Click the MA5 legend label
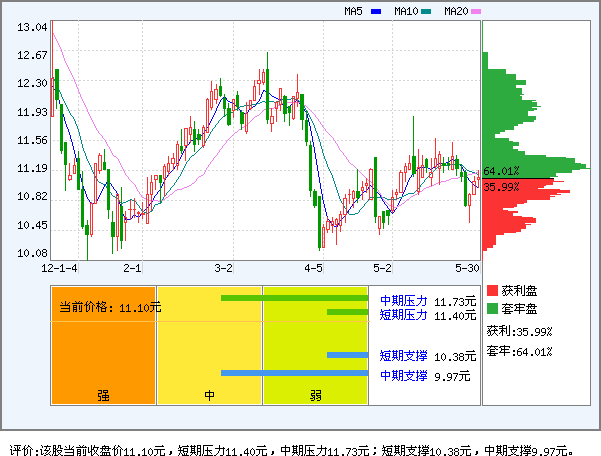Image resolution: width=601 pixels, height=456 pixels. coord(353,11)
